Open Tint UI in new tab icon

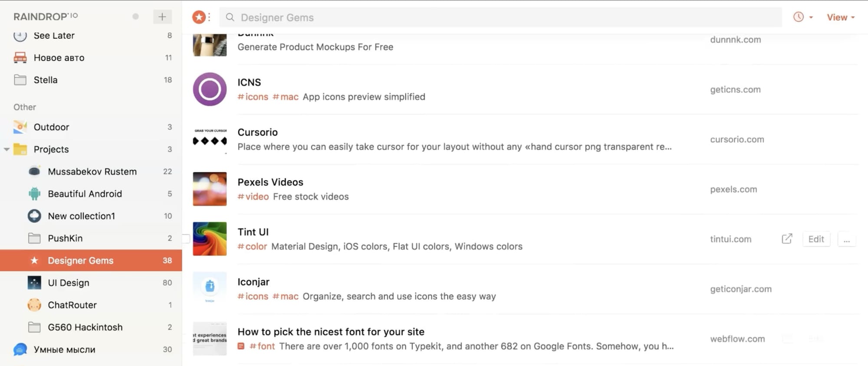click(787, 239)
